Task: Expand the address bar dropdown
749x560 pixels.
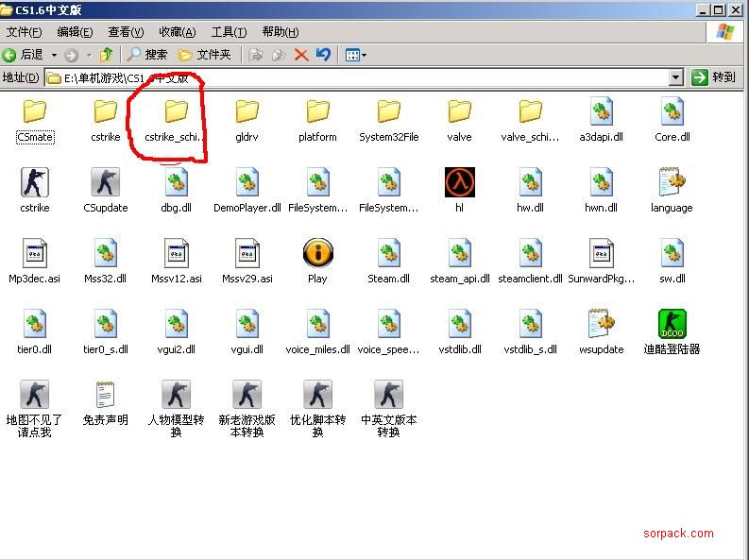Action: coord(676,77)
